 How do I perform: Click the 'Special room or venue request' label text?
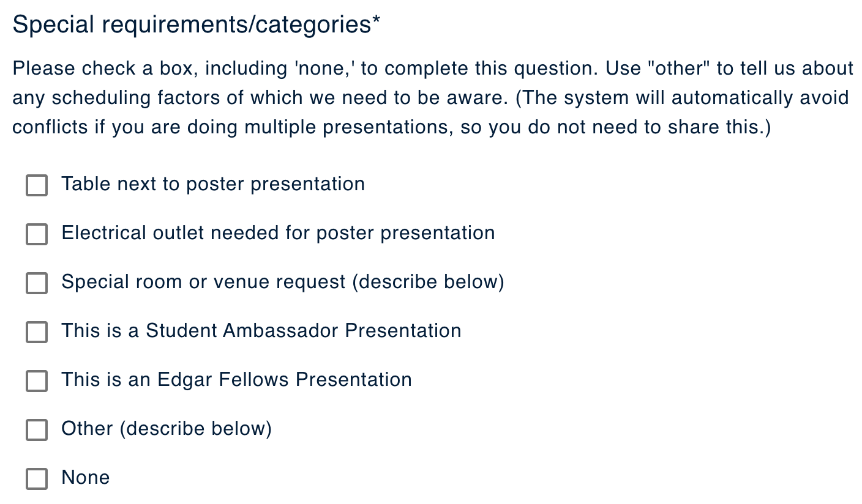(x=282, y=282)
